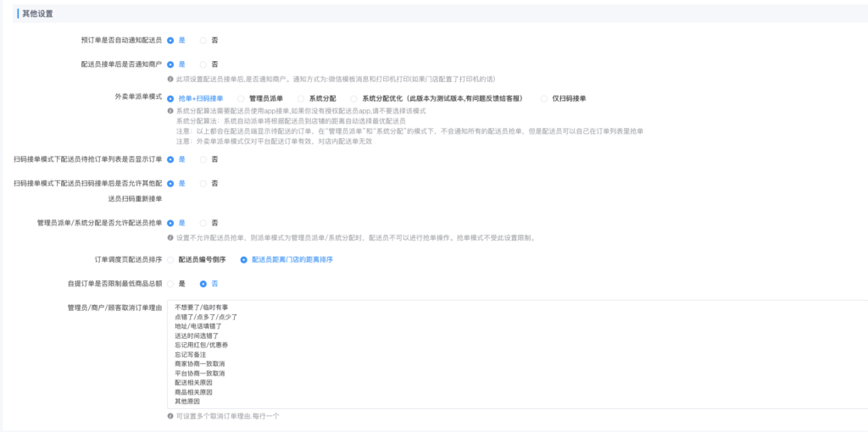The height and width of the screenshot is (432, 868).
Task: Select the 管理员派单 dispatch mode
Action: coord(241,98)
